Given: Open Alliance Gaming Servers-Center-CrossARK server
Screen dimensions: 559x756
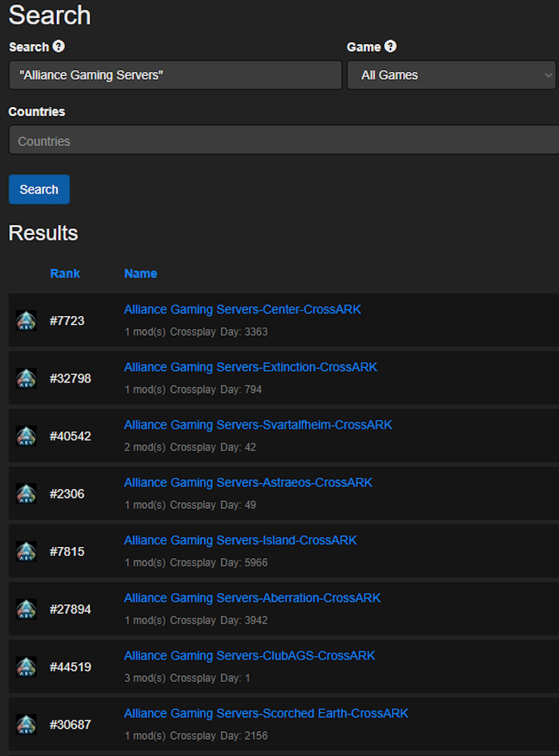Looking at the screenshot, I should pos(242,310).
